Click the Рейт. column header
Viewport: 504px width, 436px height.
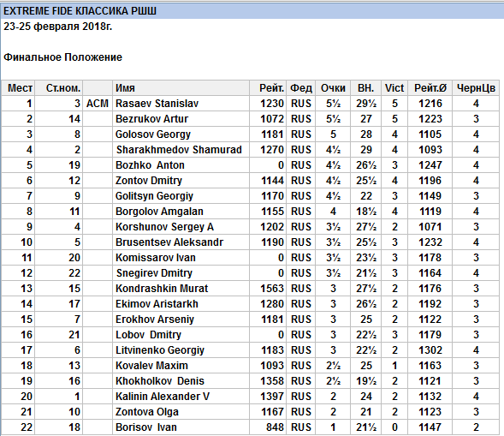coord(268,88)
